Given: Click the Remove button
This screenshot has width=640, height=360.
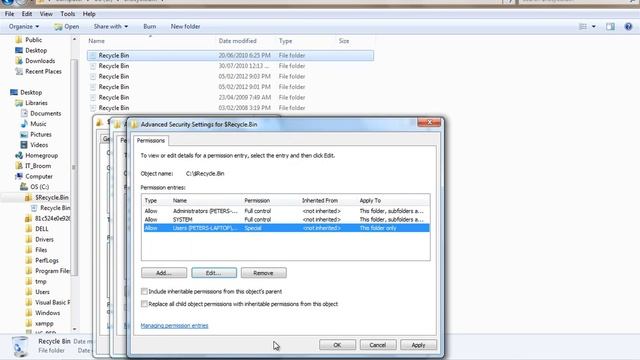Looking at the screenshot, I should coord(263,273).
